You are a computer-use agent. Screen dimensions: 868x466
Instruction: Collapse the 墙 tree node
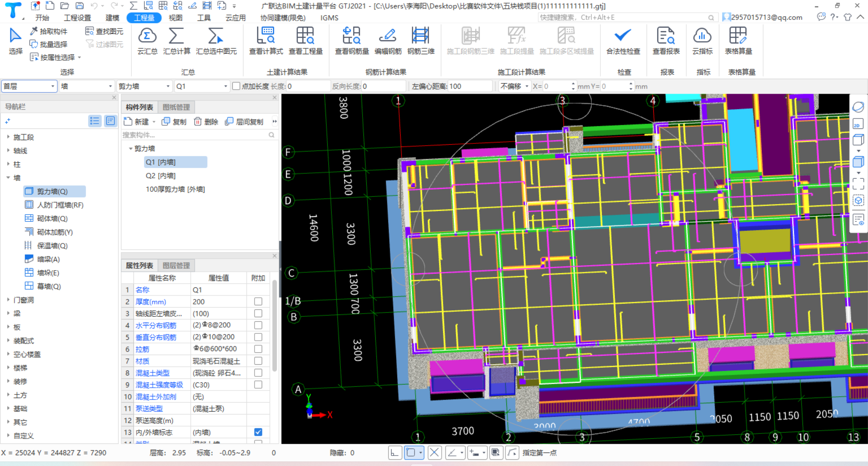tap(8, 177)
